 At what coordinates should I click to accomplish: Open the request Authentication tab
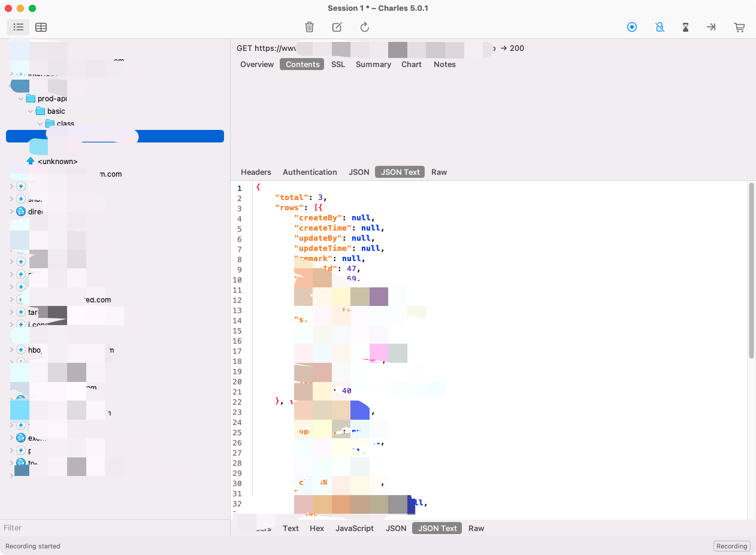tap(310, 172)
